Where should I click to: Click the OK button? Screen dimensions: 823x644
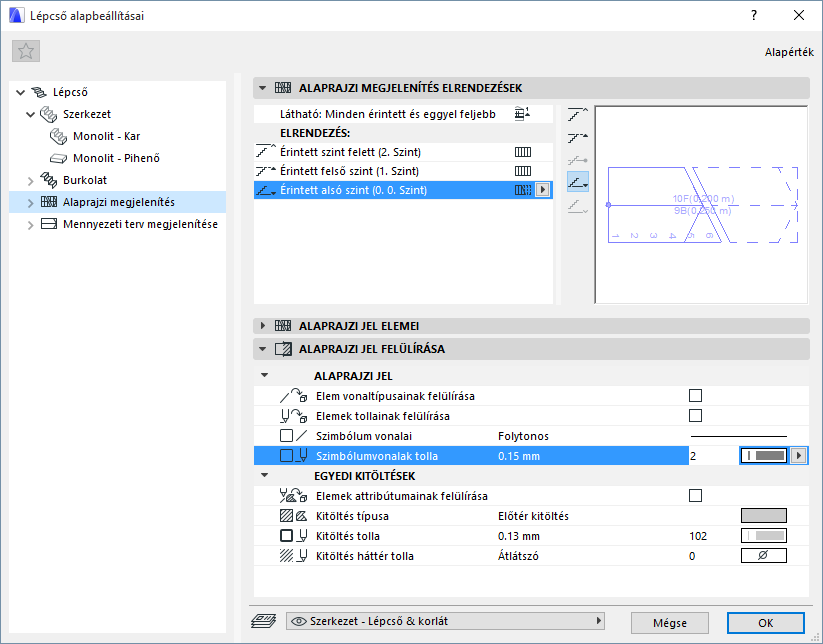(765, 623)
